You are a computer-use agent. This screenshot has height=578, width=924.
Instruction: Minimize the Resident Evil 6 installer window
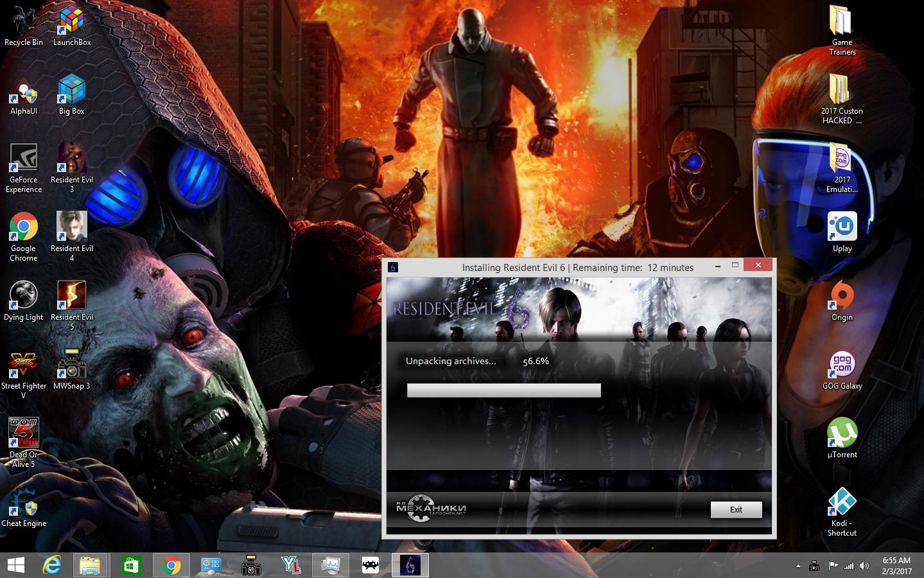tap(717, 266)
